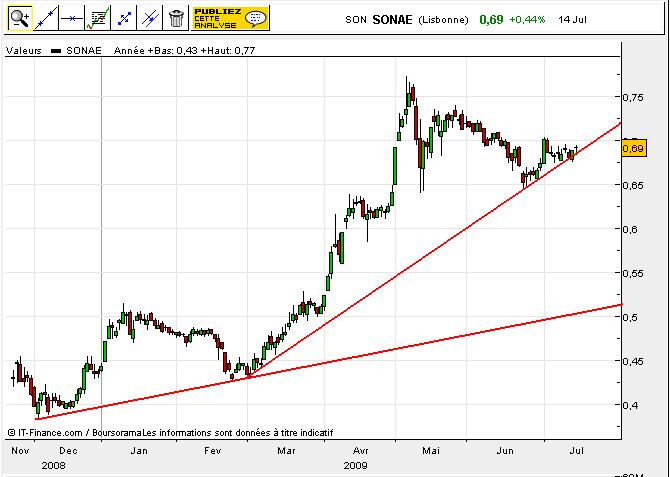Screen dimensions: 670x477
Task: Click the yellow 0,69 current price tag
Action: (x=634, y=148)
